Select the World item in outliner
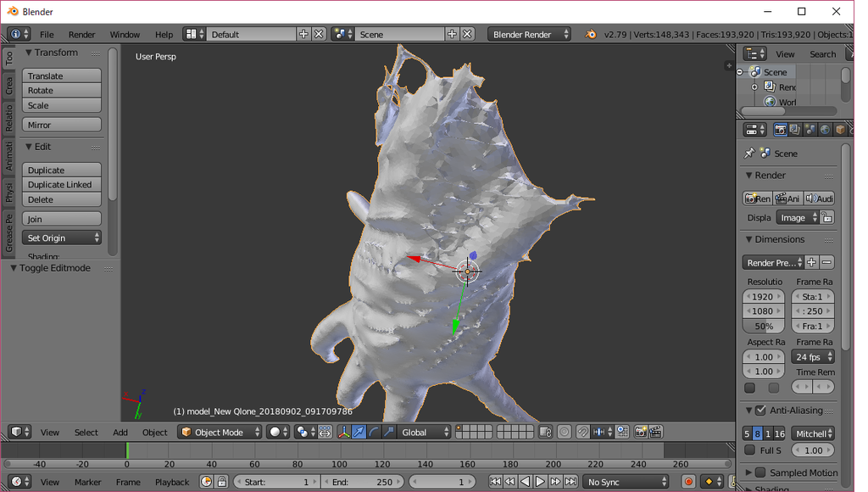 pos(787,102)
